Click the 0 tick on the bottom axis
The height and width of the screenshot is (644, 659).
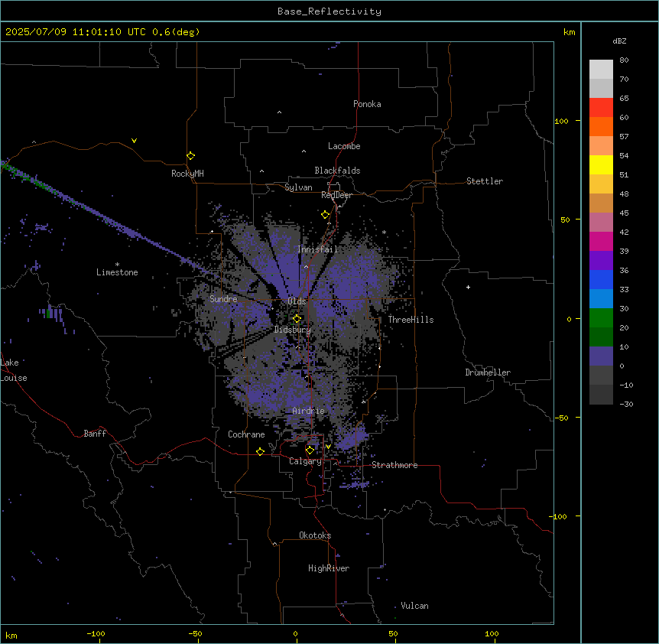295,633
